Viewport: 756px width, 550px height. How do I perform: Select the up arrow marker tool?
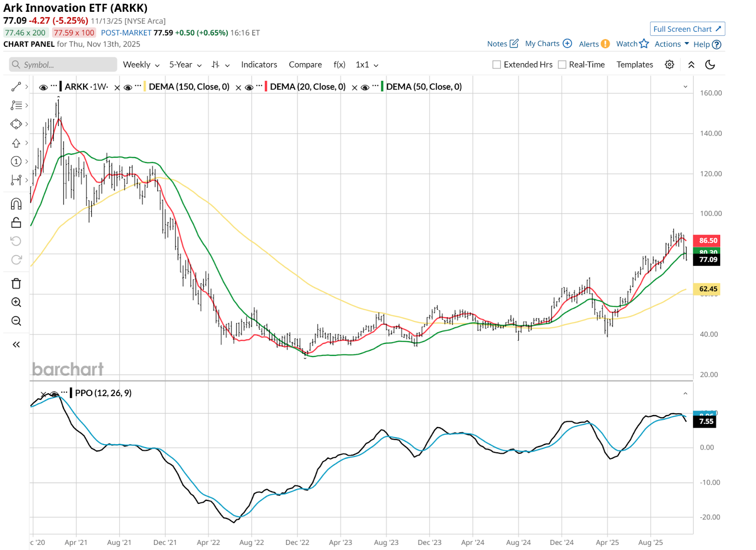(16, 143)
